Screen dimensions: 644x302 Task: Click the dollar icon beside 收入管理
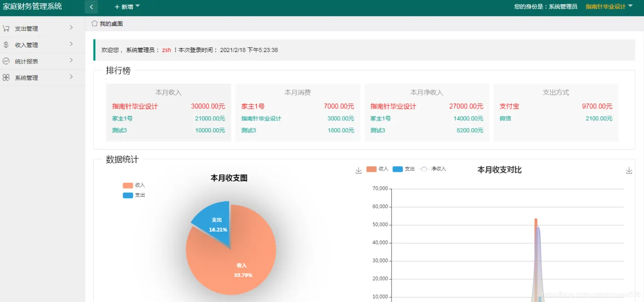[x=6, y=45]
